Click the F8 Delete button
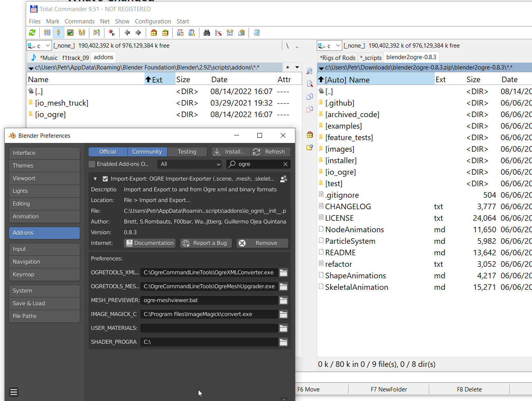 pos(469,389)
